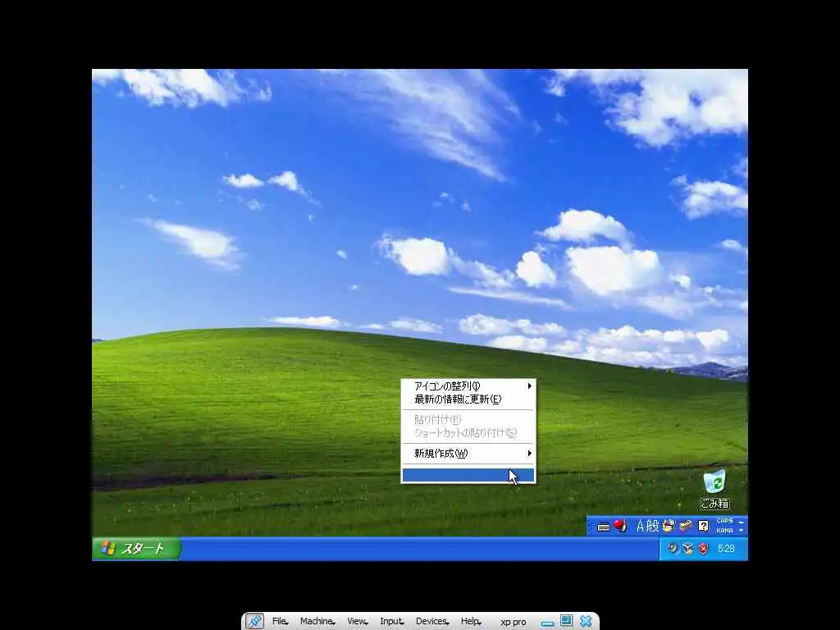Image resolution: width=840 pixels, height=630 pixels.
Task: Click the 5:28 taskbar clock
Action: tap(726, 549)
